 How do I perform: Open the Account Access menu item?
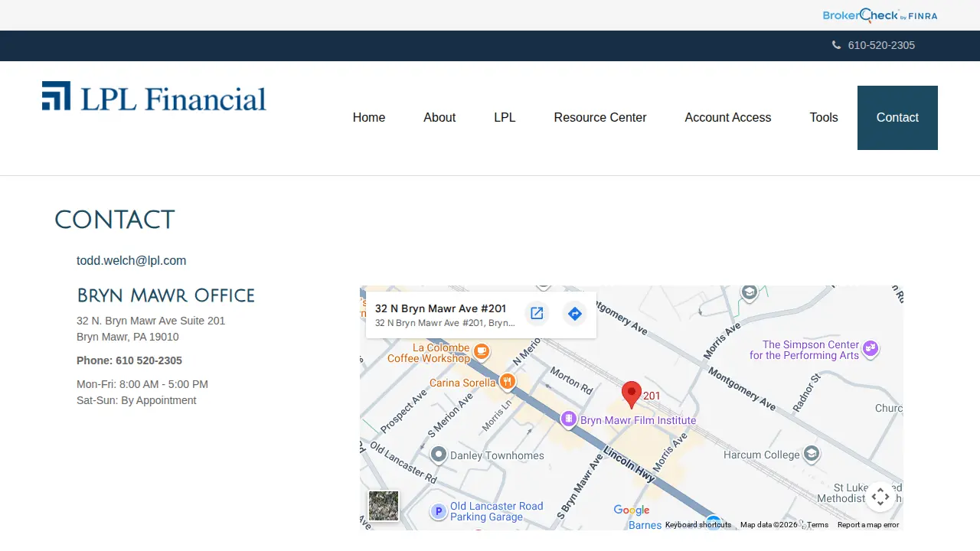tap(728, 117)
